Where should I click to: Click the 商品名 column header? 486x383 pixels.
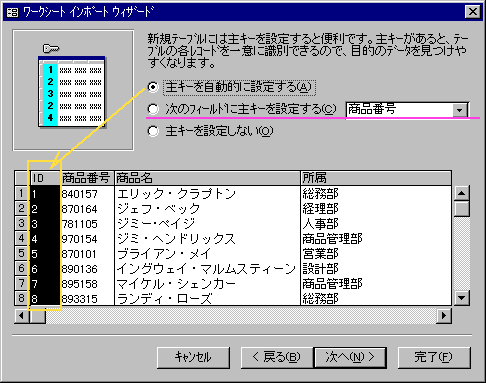(207, 178)
